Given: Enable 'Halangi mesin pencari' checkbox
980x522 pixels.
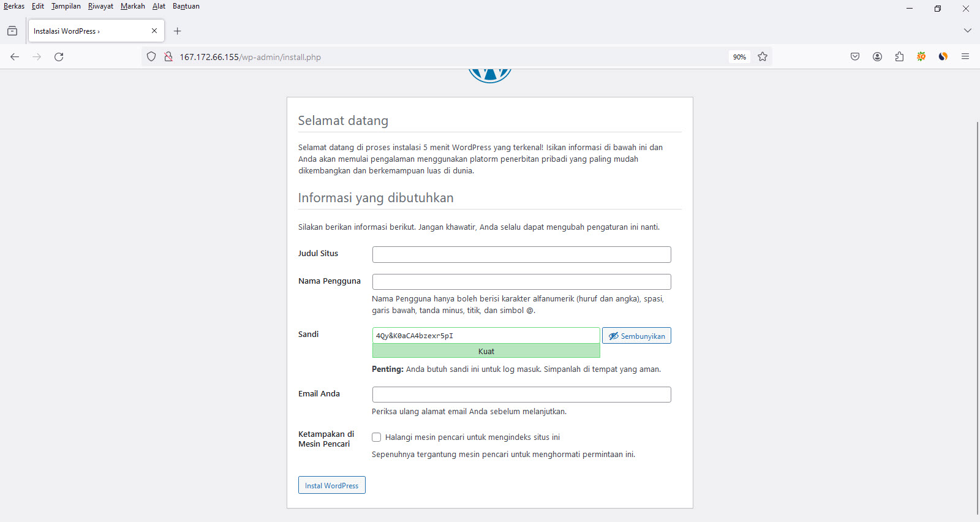Looking at the screenshot, I should click(x=377, y=437).
